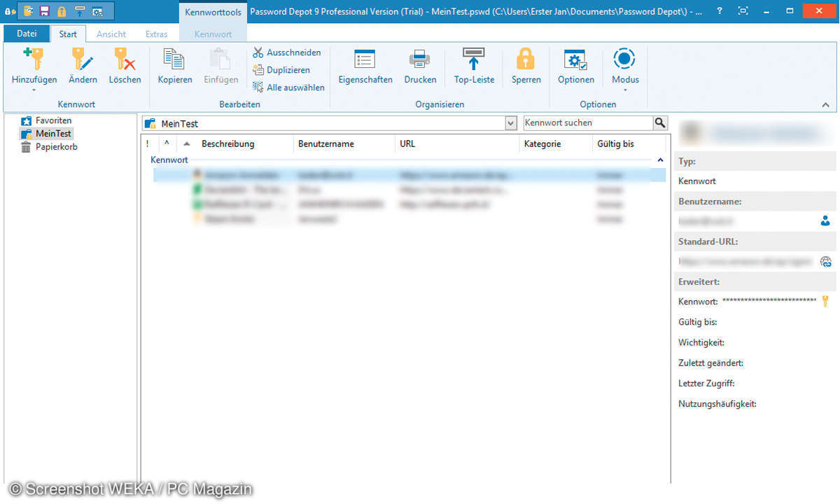This screenshot has height=504, width=840.
Task: Click Löschen to delete the entry
Action: tap(125, 66)
